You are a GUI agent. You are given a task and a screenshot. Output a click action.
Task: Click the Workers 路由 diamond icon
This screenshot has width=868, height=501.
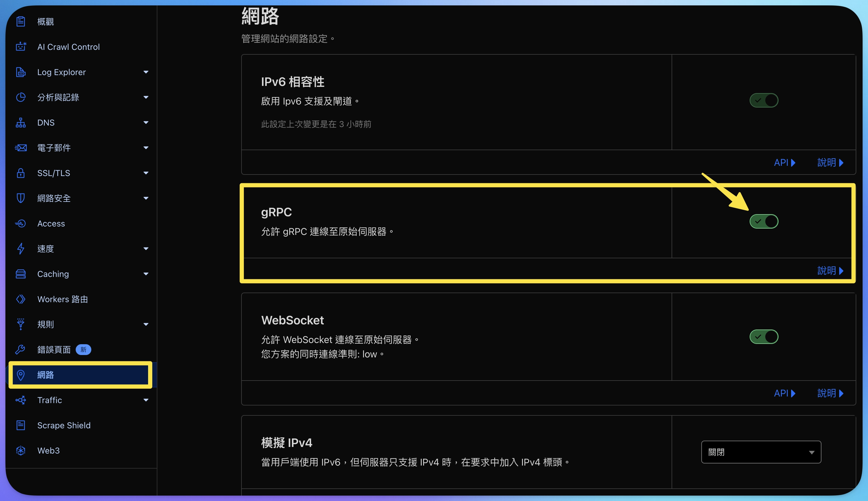pyautogui.click(x=21, y=299)
